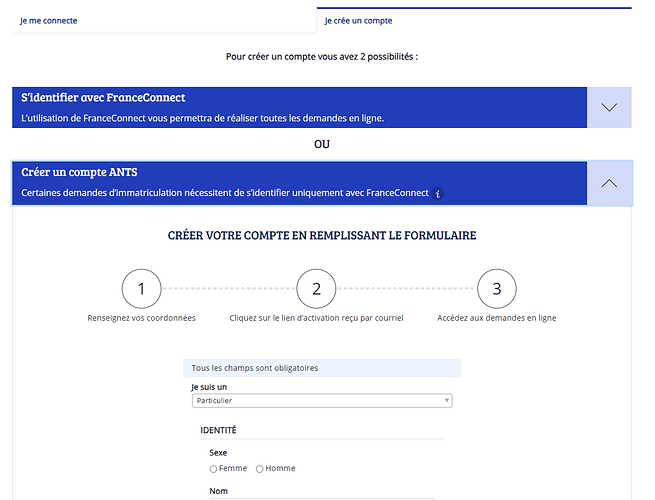Click the step 1 circle icon
The width and height of the screenshot is (655, 500).
point(141,289)
